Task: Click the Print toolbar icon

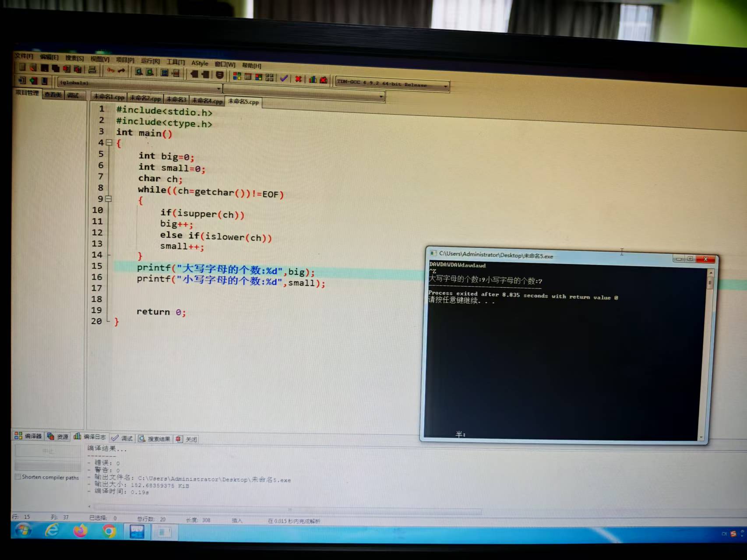Action: click(x=92, y=69)
